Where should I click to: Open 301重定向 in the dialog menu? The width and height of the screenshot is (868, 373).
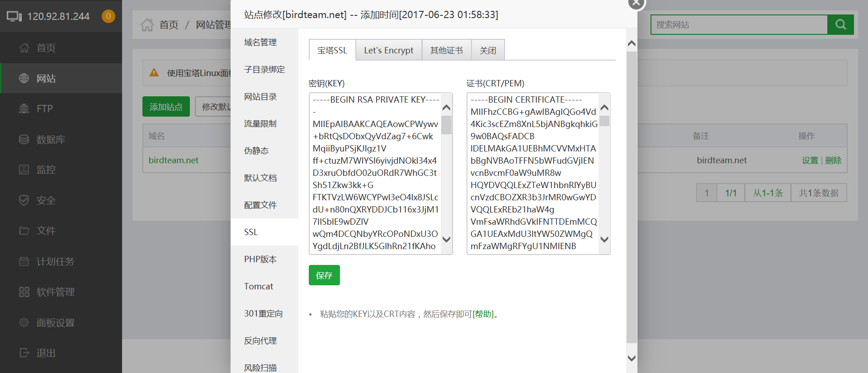(264, 313)
